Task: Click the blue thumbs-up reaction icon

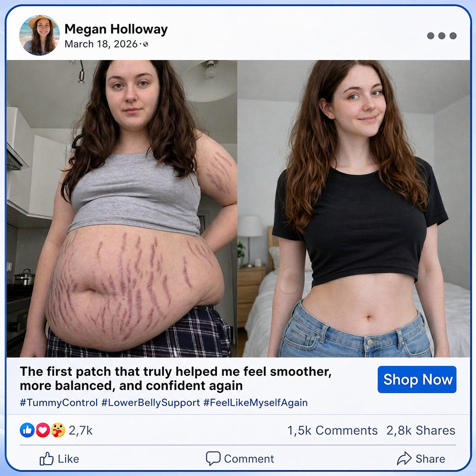Action: point(27,430)
